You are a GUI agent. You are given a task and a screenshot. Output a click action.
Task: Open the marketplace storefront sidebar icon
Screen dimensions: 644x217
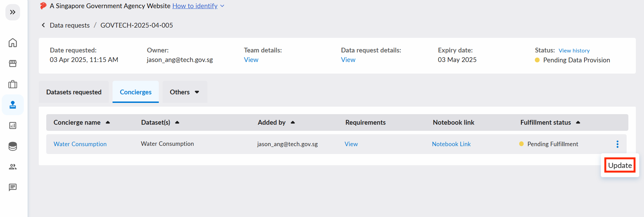coord(13,63)
